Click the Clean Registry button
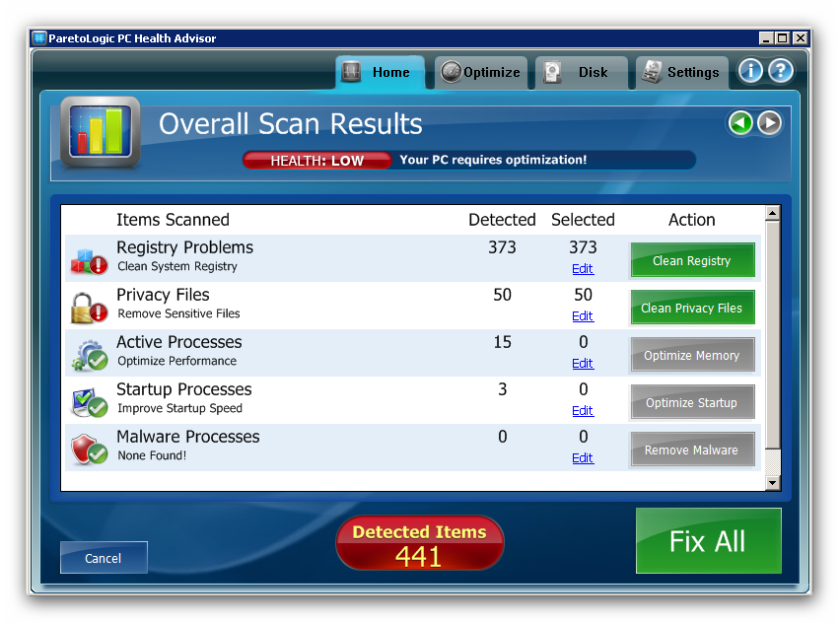Screen dimensions: 840x623 coord(692,260)
